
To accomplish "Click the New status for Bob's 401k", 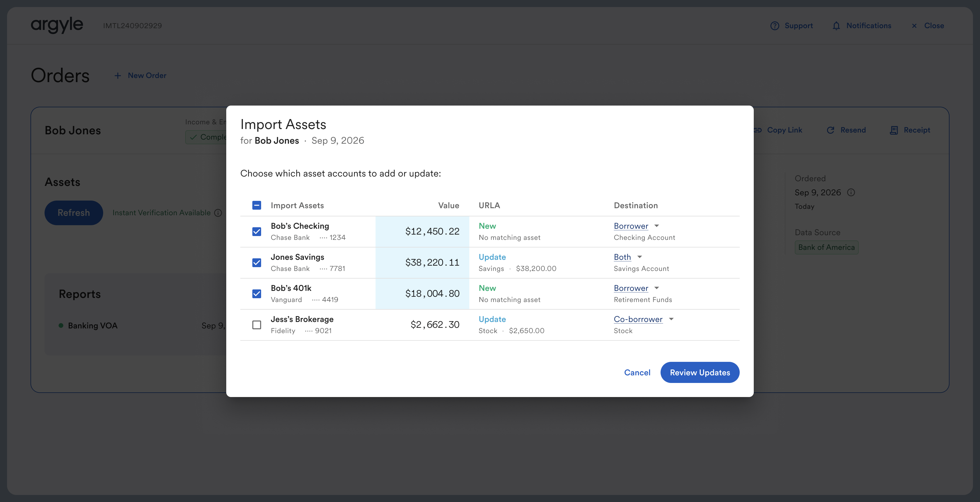I will point(487,288).
